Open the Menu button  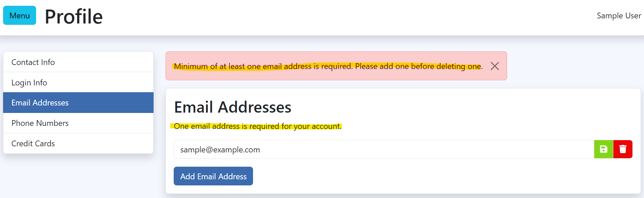coord(19,16)
